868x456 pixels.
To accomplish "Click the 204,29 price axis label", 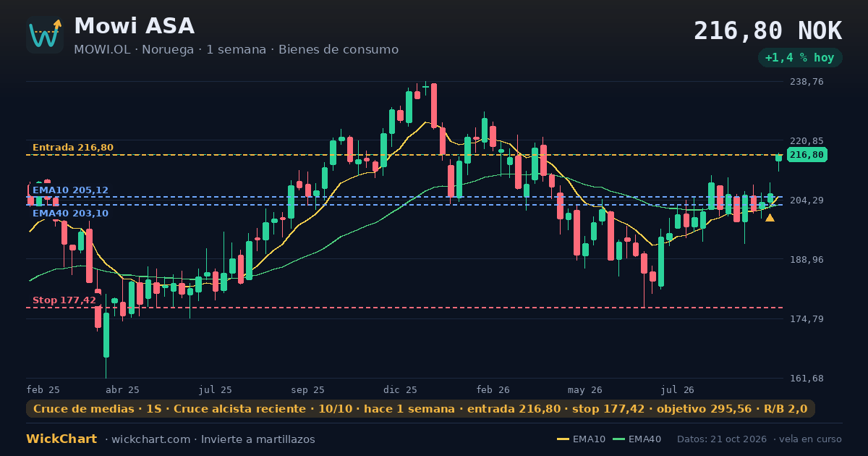I will click(x=807, y=200).
